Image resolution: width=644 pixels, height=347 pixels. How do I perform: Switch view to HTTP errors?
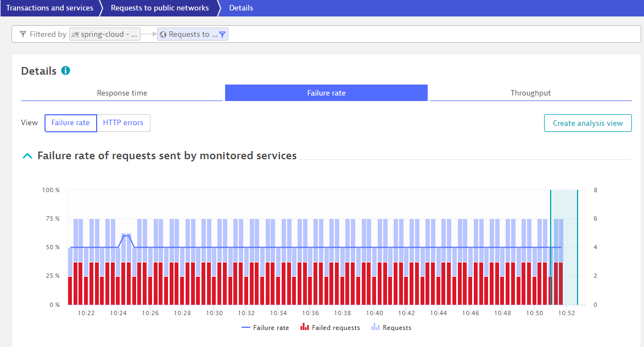point(123,123)
